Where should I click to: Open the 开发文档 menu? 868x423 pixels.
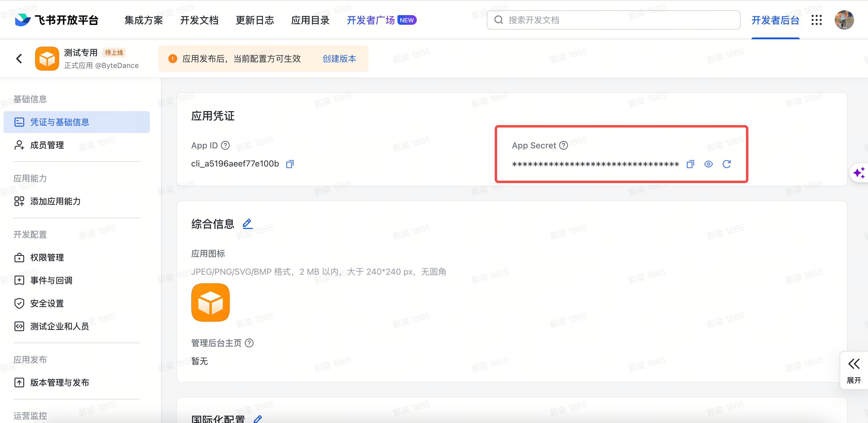199,20
